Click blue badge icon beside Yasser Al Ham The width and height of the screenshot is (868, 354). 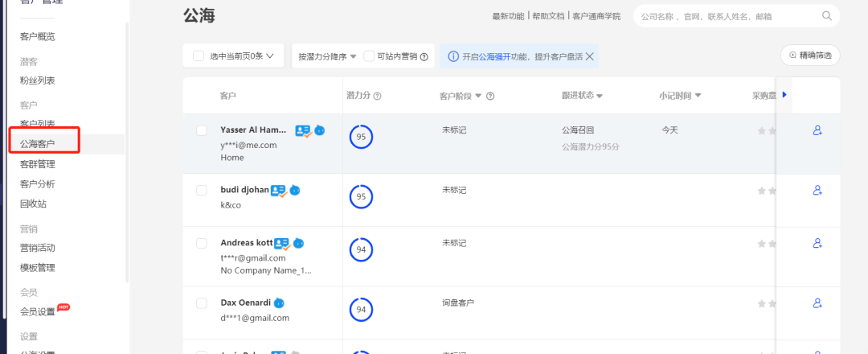click(319, 130)
